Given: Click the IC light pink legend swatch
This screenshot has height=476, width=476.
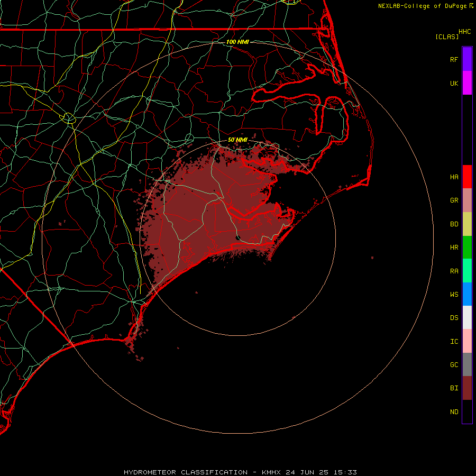Looking at the screenshot, I should [x=467, y=341].
